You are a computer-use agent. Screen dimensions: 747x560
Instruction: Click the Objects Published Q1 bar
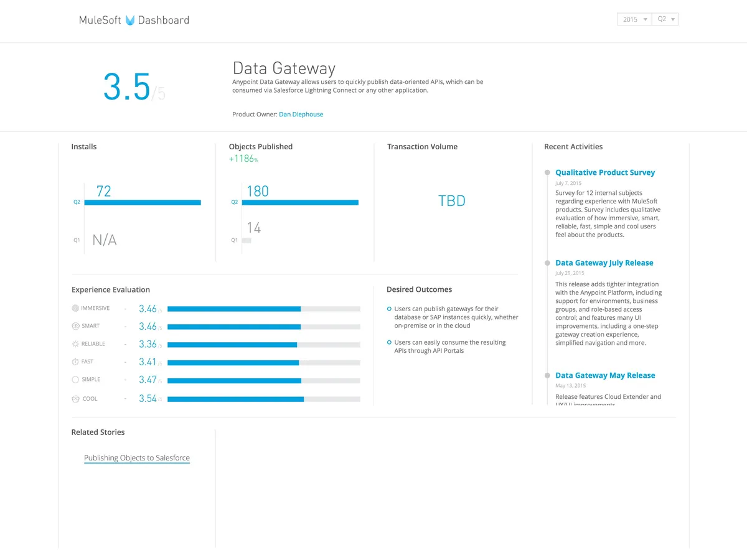tap(247, 240)
